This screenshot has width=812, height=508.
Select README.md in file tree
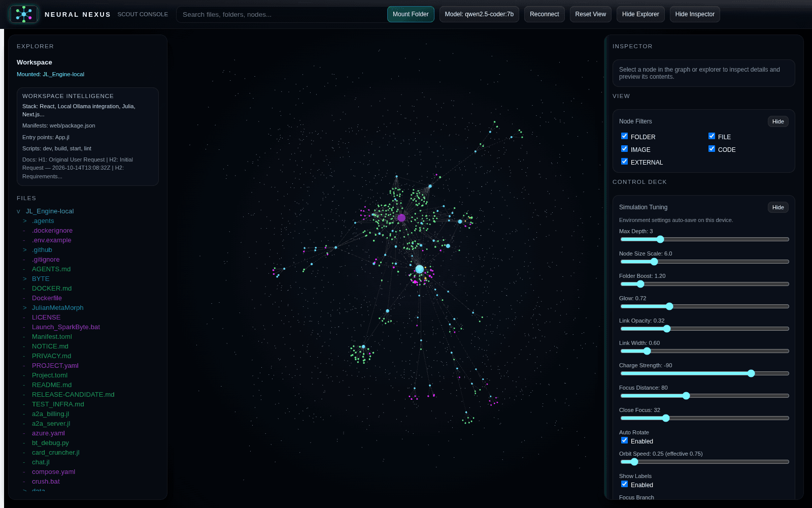[x=52, y=385]
